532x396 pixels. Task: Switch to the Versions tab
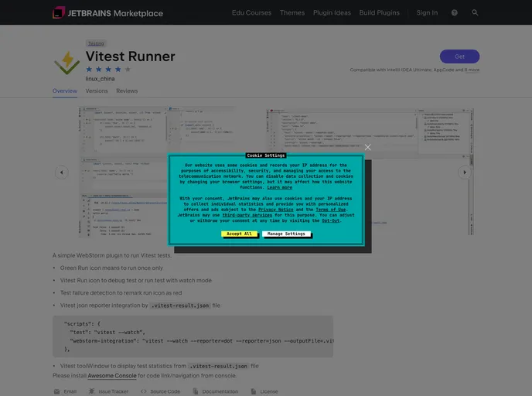point(97,91)
